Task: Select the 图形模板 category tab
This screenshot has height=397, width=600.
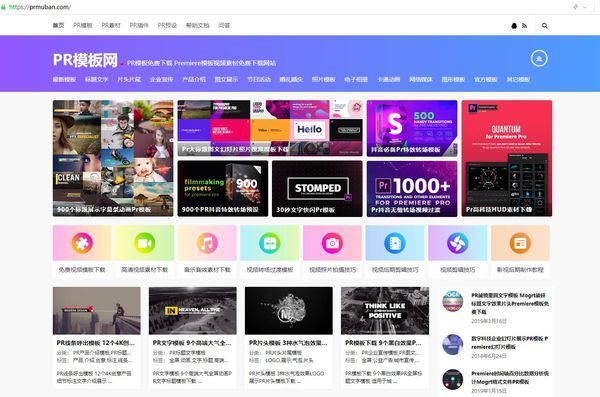Action: pos(453,80)
